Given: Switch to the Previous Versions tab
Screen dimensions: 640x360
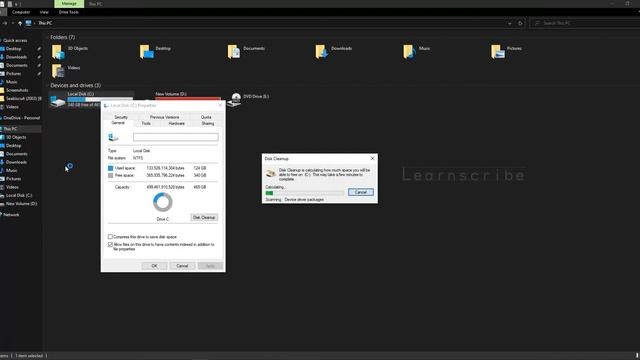Looking at the screenshot, I should coord(164,117).
